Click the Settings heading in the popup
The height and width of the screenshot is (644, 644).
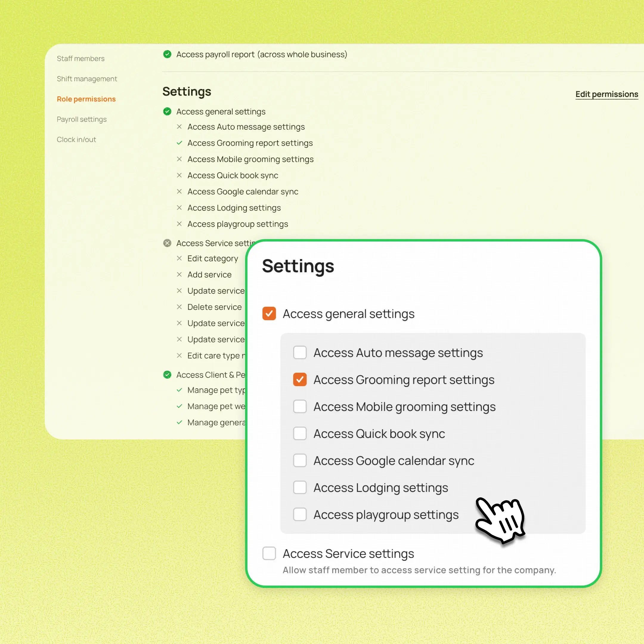(298, 266)
